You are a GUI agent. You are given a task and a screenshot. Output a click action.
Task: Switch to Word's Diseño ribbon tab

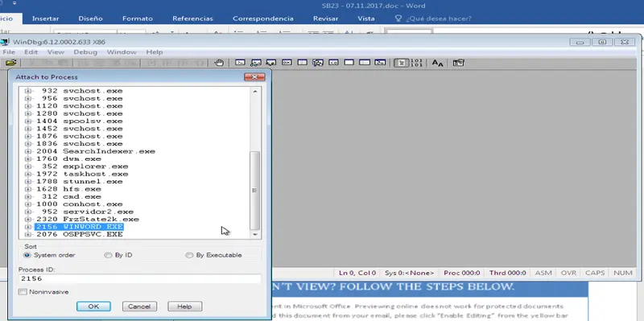pos(90,19)
